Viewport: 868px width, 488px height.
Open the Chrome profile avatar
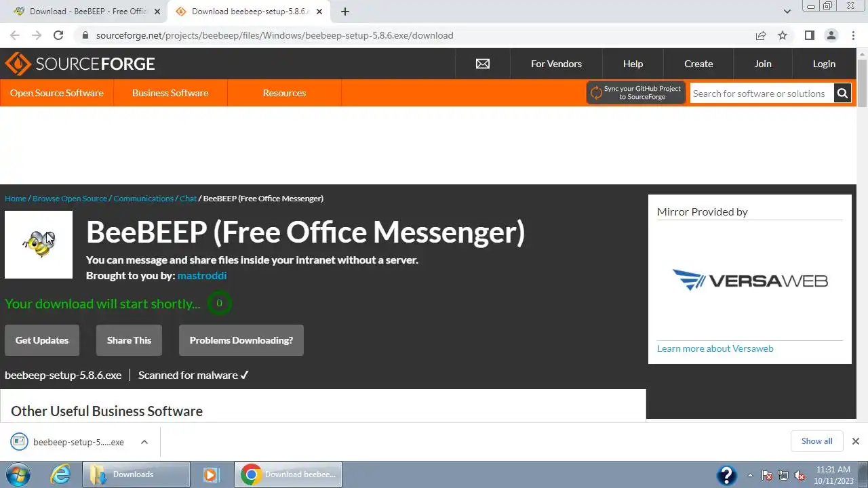point(831,35)
